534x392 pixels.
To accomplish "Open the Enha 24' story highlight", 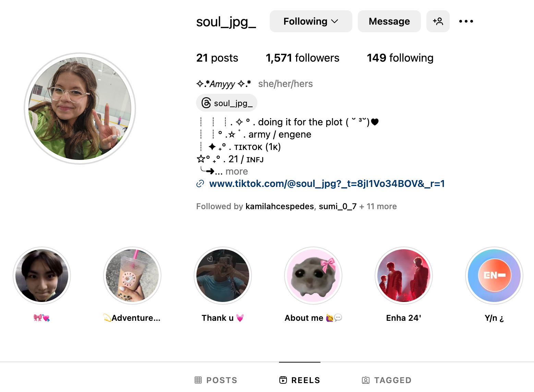I will tap(404, 276).
